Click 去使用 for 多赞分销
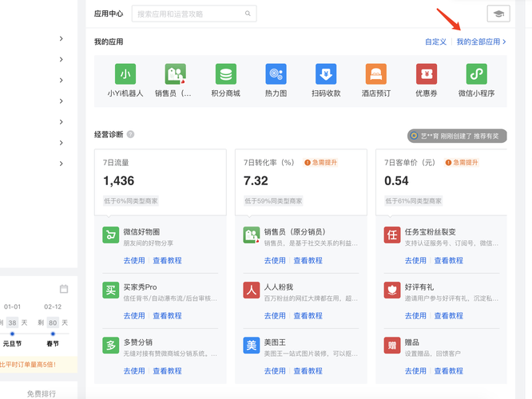 pyautogui.click(x=134, y=371)
